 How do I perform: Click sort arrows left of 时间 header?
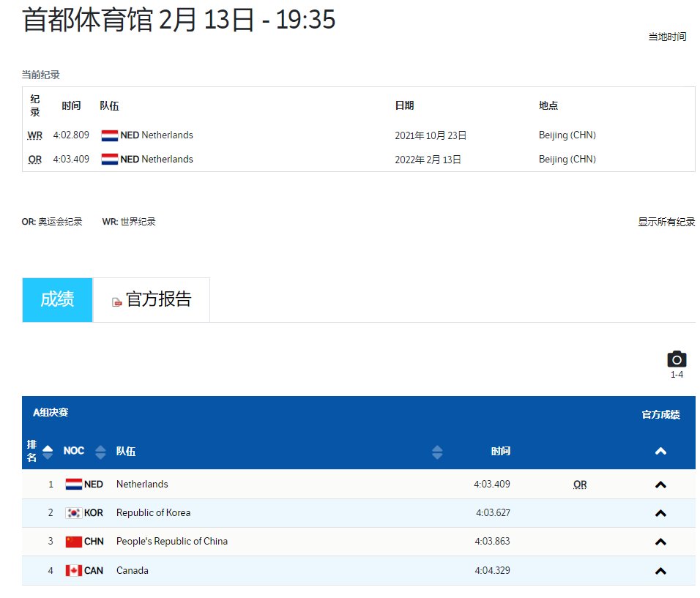click(437, 452)
